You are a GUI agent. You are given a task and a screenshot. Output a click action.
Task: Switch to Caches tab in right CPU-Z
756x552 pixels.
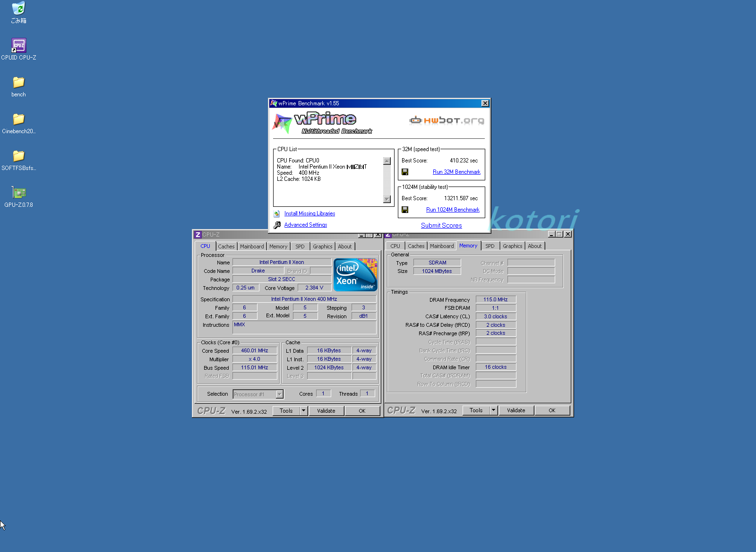(416, 246)
